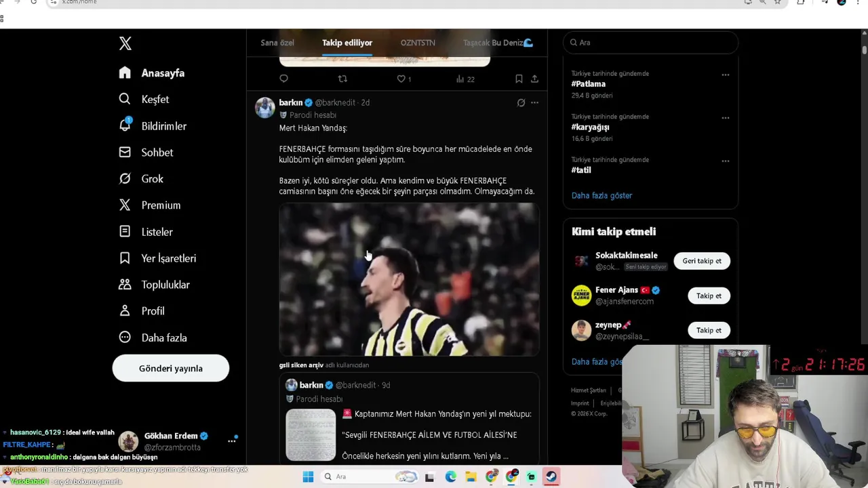
Task: Follow zeynep account
Action: (x=709, y=330)
